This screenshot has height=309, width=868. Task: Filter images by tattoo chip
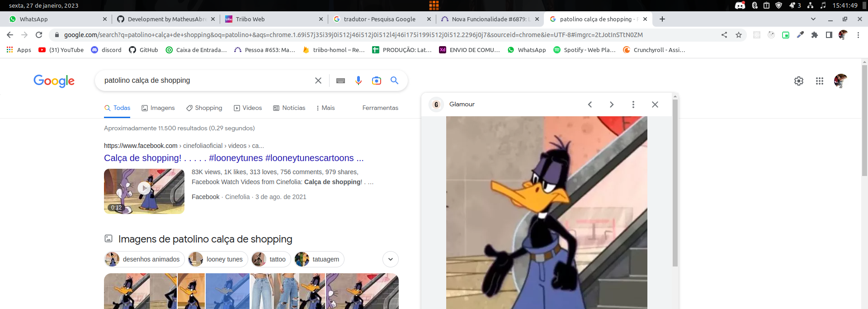point(271,259)
